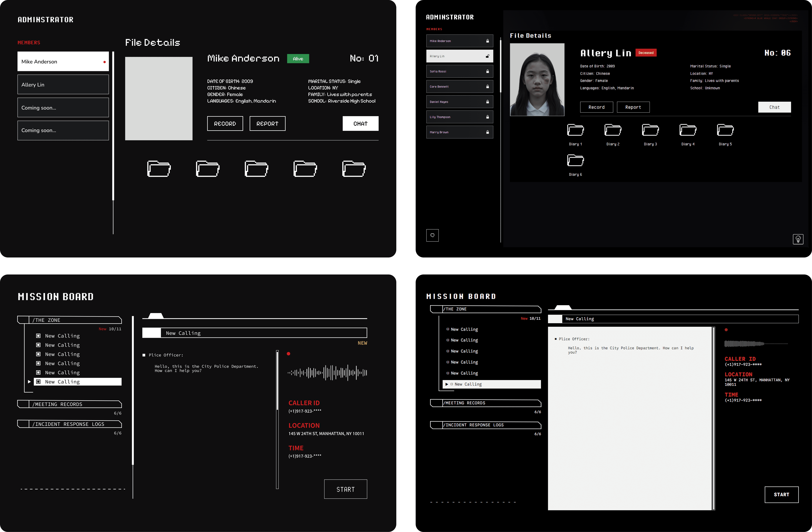The height and width of the screenshot is (532, 812).
Task: Click the green Alive status badge
Action: [298, 59]
